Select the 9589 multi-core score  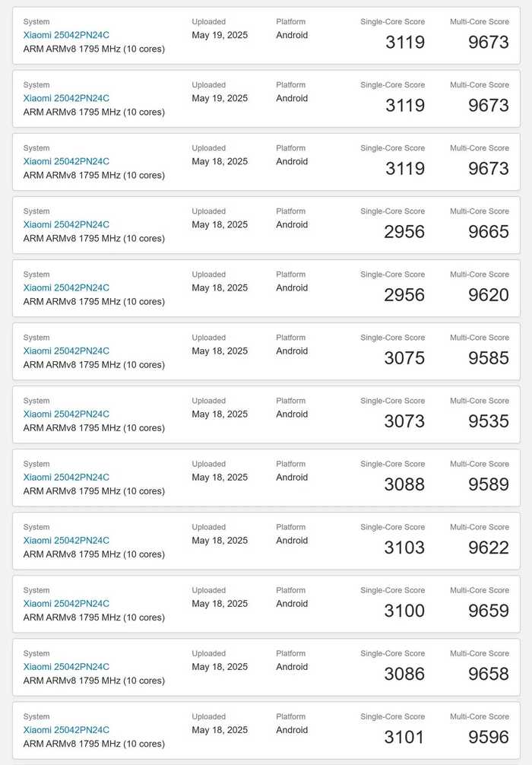coord(488,484)
